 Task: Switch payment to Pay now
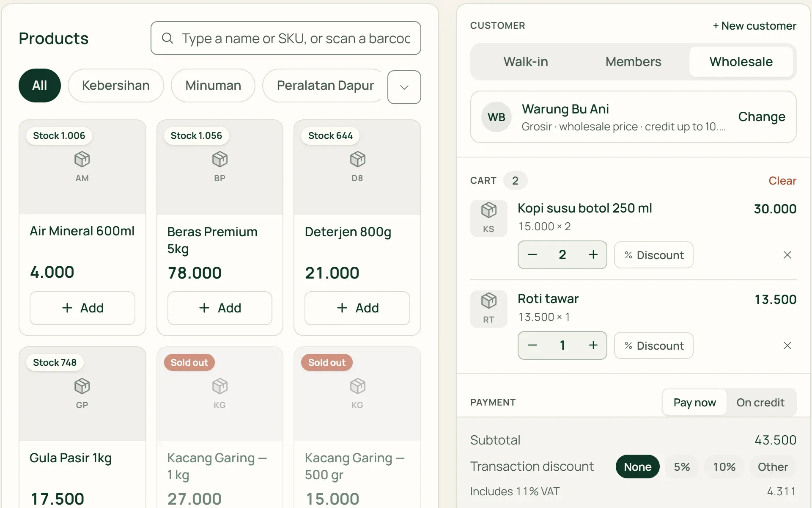pyautogui.click(x=694, y=402)
